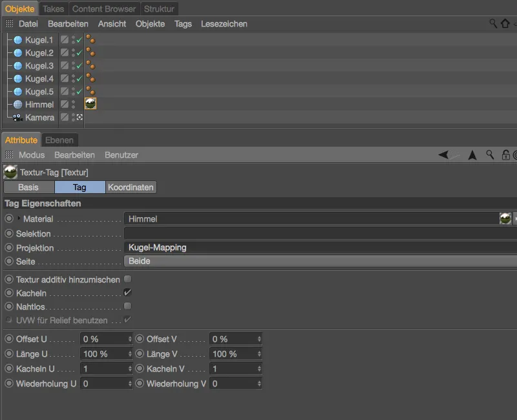Image resolution: width=517 pixels, height=420 pixels.
Task: Click the Attribute Manager grip handle icon
Action: [9, 154]
